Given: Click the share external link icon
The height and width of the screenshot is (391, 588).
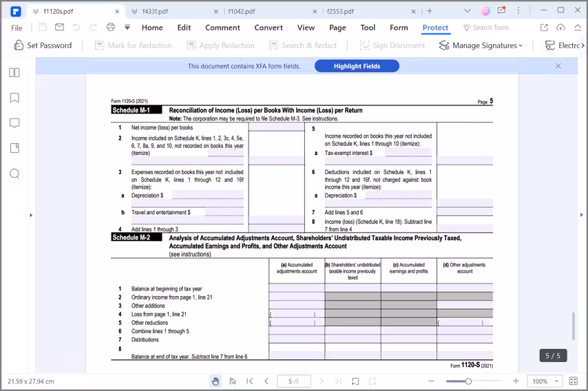Looking at the screenshot, I should click(544, 28).
